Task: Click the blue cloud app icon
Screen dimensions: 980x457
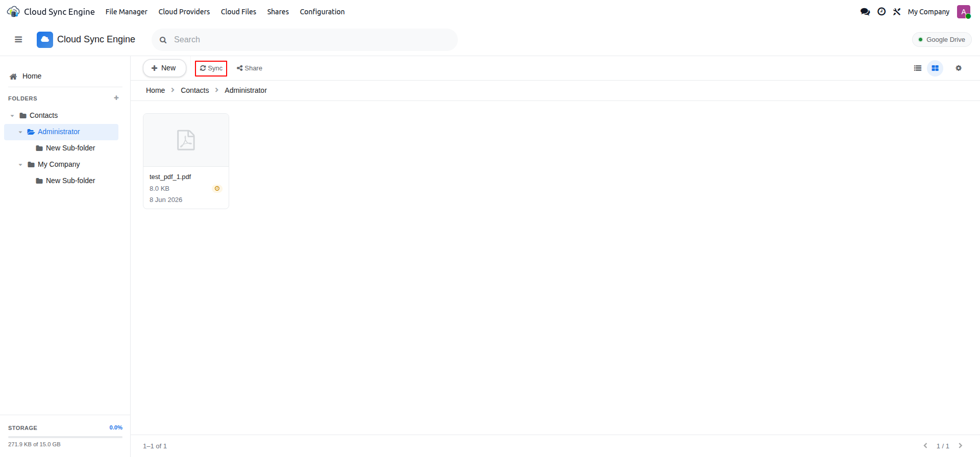Action: point(45,40)
